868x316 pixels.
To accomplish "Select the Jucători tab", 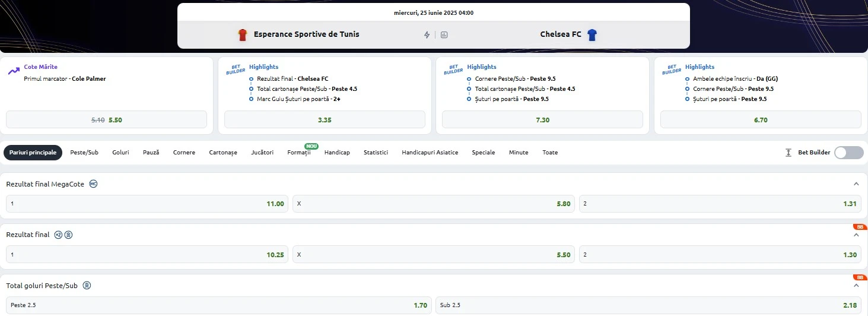I will tap(262, 153).
